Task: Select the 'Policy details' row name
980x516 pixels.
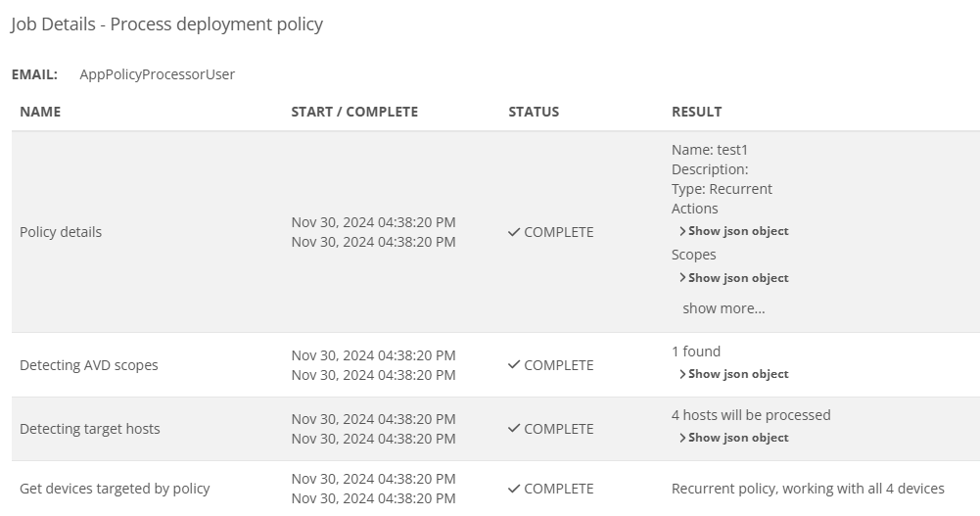Action: point(61,232)
